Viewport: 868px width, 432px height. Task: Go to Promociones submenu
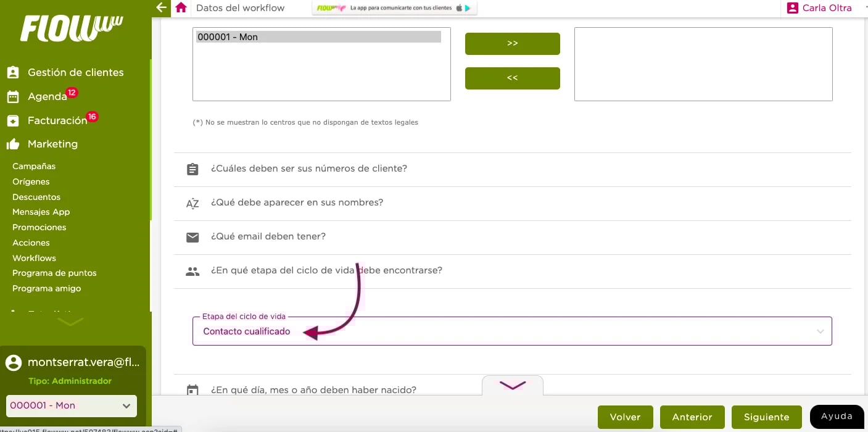39,227
